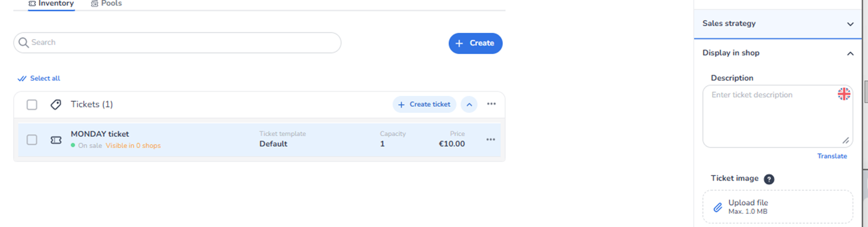Collapse the Display in shop section
868x227 pixels.
coord(850,53)
